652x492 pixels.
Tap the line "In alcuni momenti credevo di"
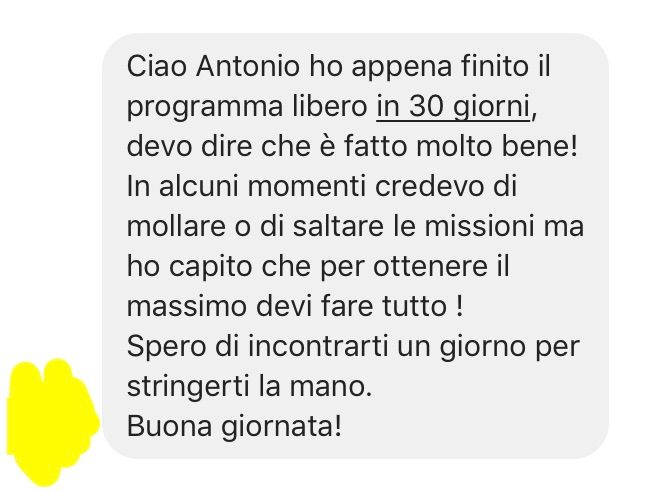tap(322, 187)
